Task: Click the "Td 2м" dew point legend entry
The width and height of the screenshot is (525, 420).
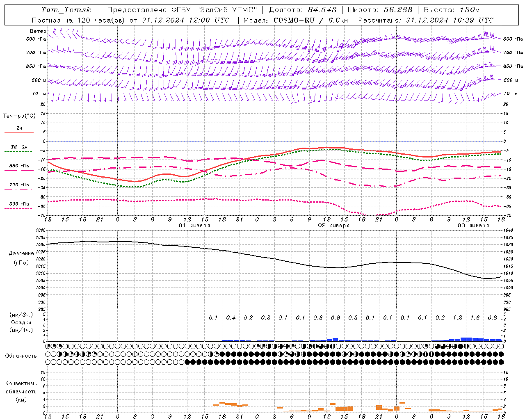Action: (x=19, y=147)
